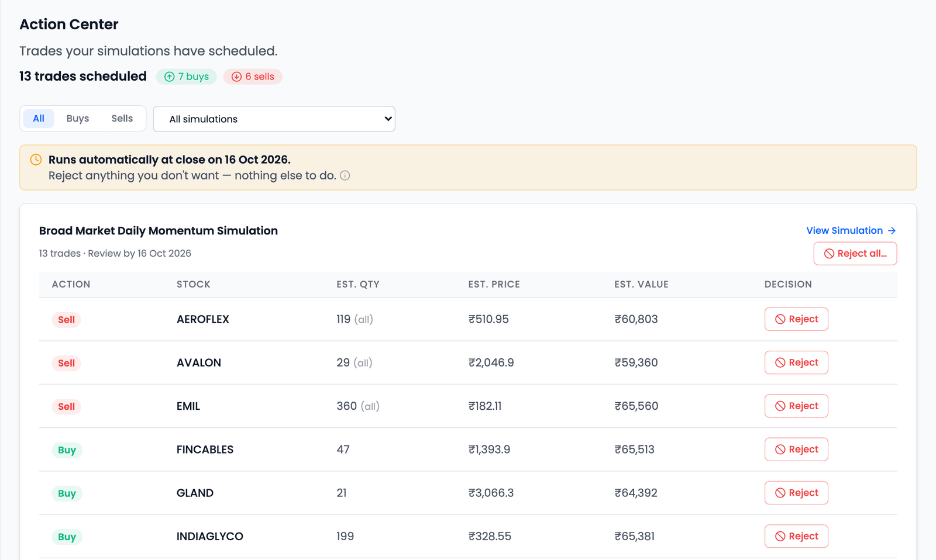
Task: Click the Buy tag for INDIAGLYCO
Action: pyautogui.click(x=67, y=537)
